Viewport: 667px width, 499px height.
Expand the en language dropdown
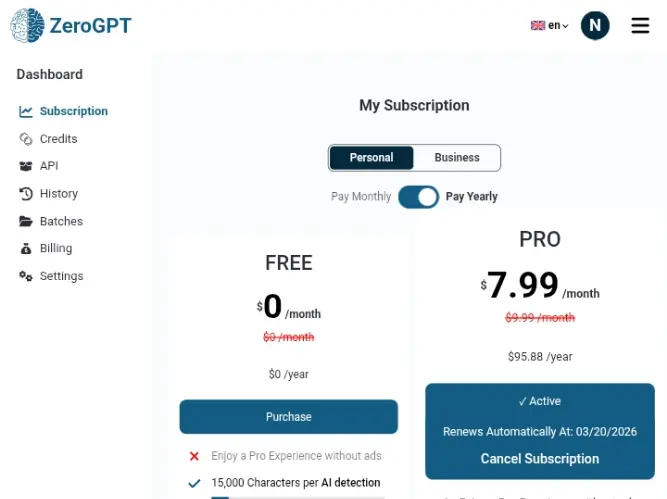tap(558, 26)
